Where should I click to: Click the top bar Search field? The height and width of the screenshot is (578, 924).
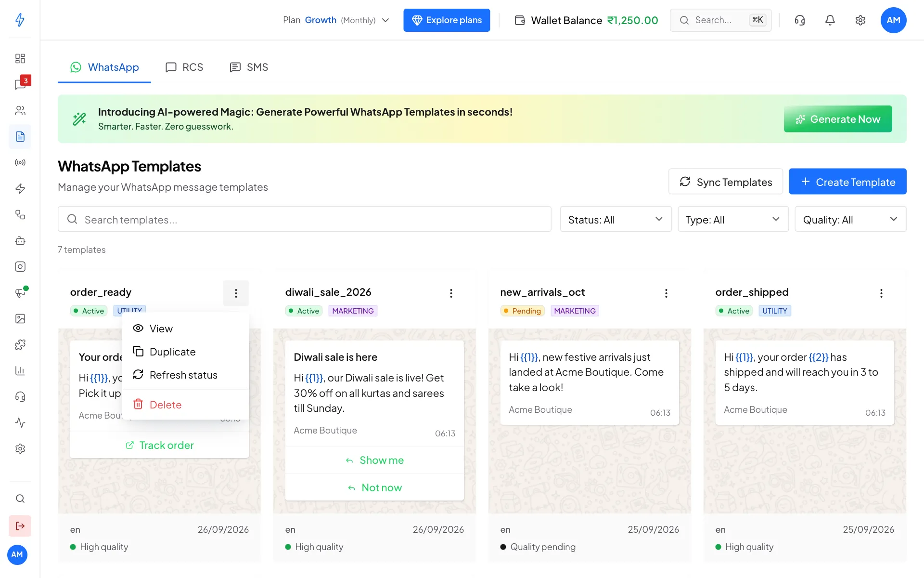720,20
